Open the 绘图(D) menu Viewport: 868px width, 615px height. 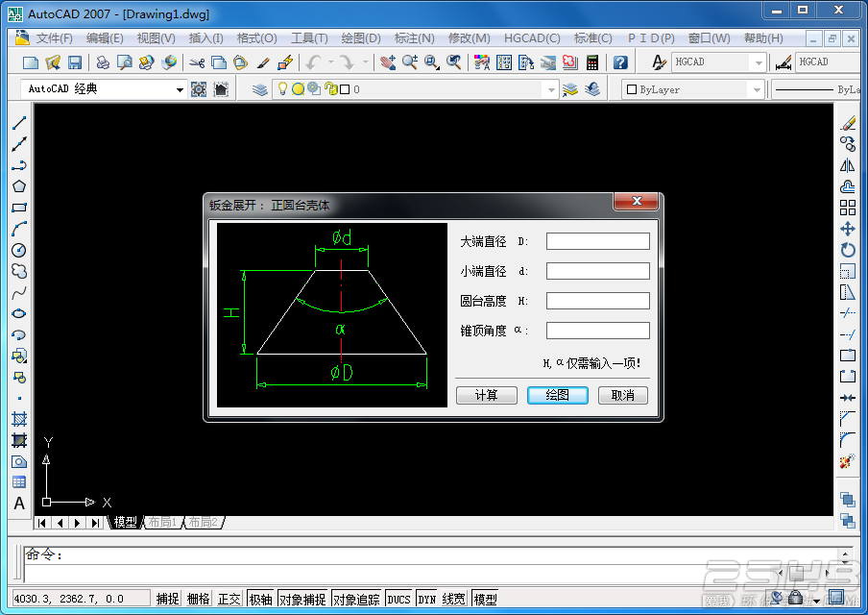(x=361, y=38)
